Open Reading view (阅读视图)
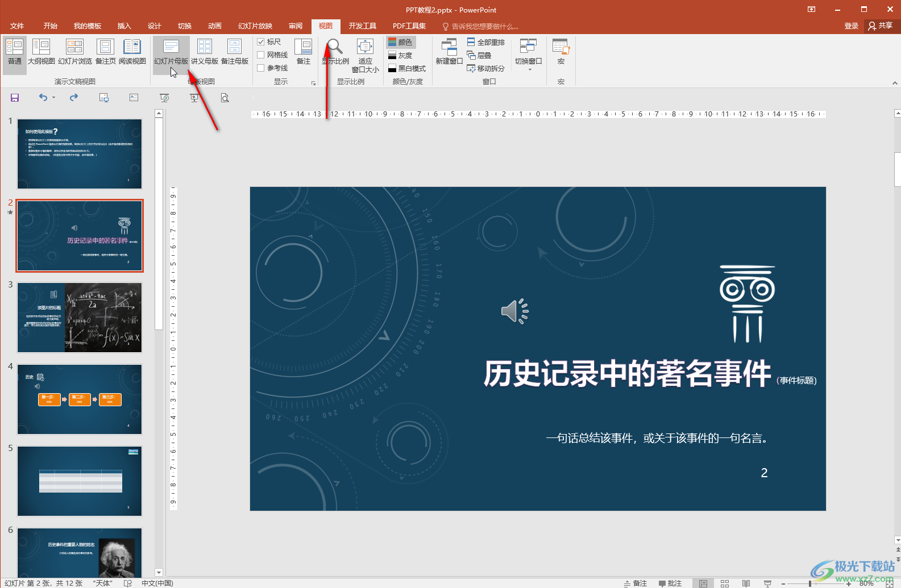901x588 pixels. [132, 52]
